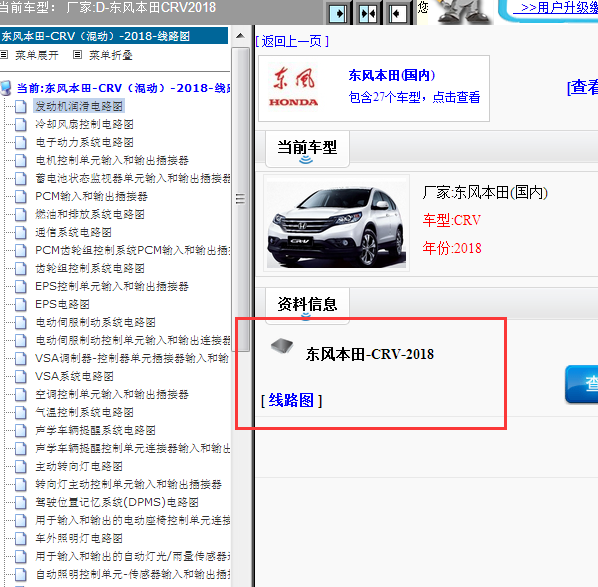The image size is (598, 587).
Task: Click the Dongfeng Honda logo
Action: coord(294,87)
